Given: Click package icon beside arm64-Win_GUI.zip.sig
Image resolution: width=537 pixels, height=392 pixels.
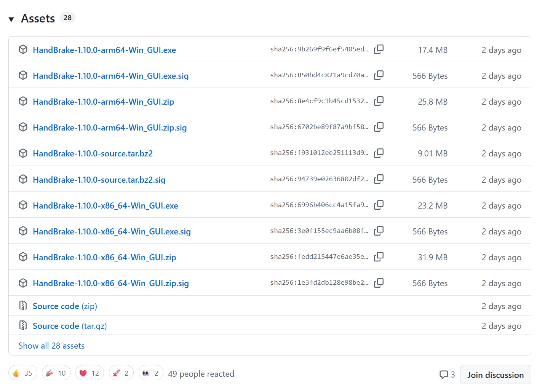Looking at the screenshot, I should click(23, 127).
